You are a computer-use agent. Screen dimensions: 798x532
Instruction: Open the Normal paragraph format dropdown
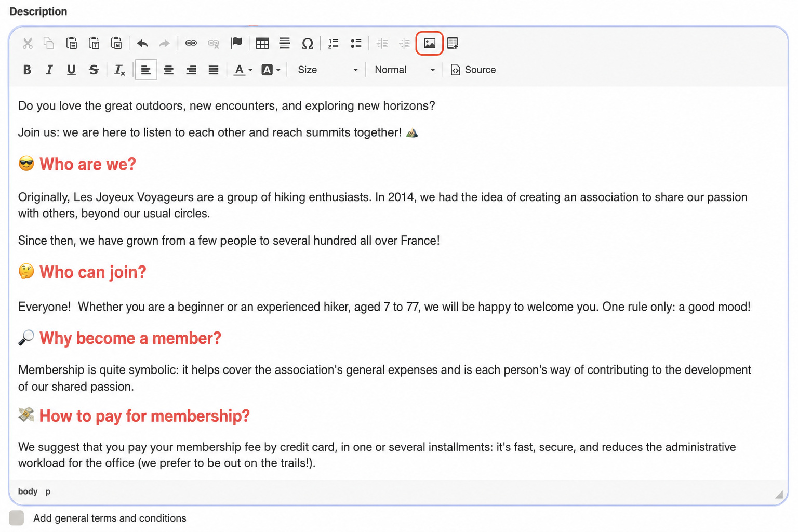[405, 70]
